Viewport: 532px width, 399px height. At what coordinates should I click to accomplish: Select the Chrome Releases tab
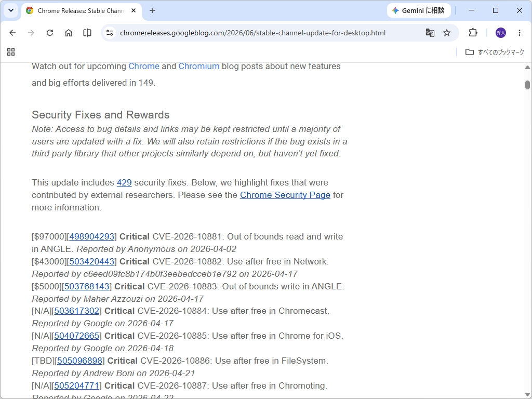81,11
